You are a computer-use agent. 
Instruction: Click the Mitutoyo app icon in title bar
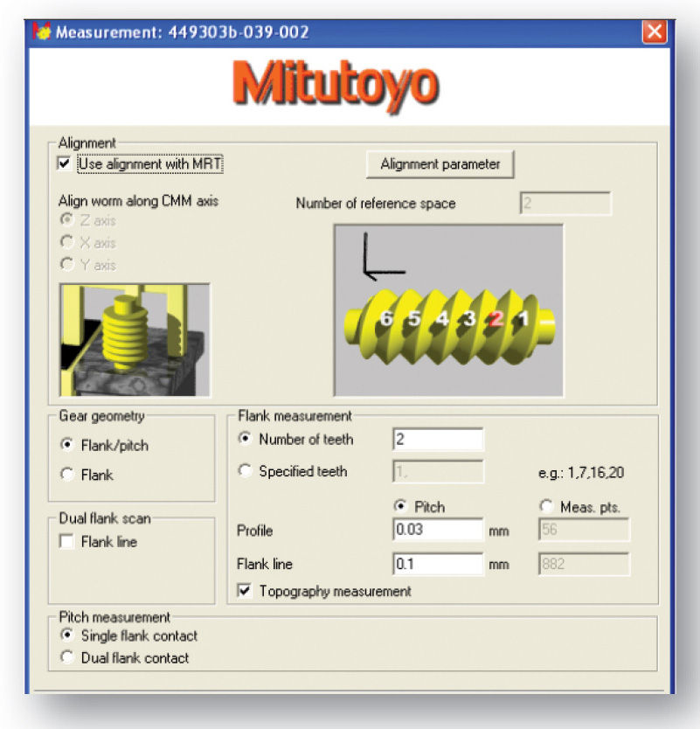[41, 31]
